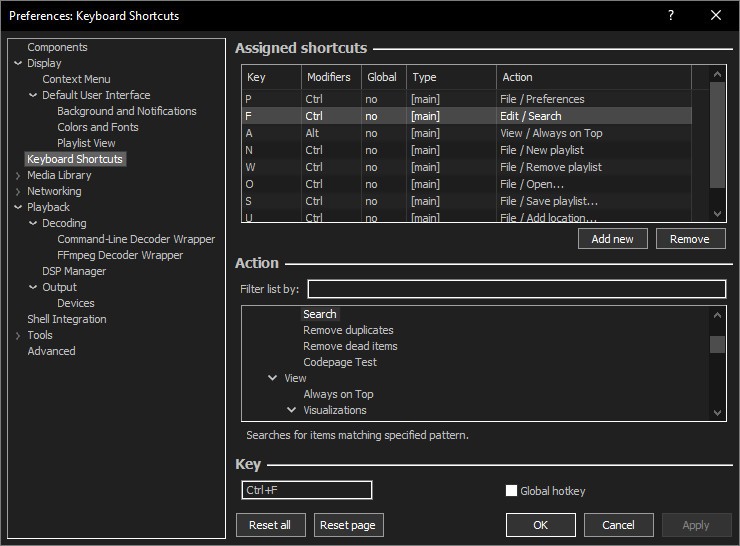Image resolution: width=740 pixels, height=546 pixels.
Task: Select the DSP Manager page
Action: click(74, 271)
